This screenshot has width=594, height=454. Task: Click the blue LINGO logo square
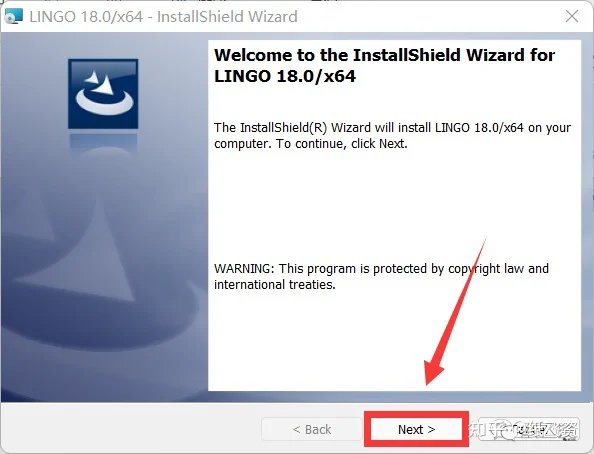103,94
